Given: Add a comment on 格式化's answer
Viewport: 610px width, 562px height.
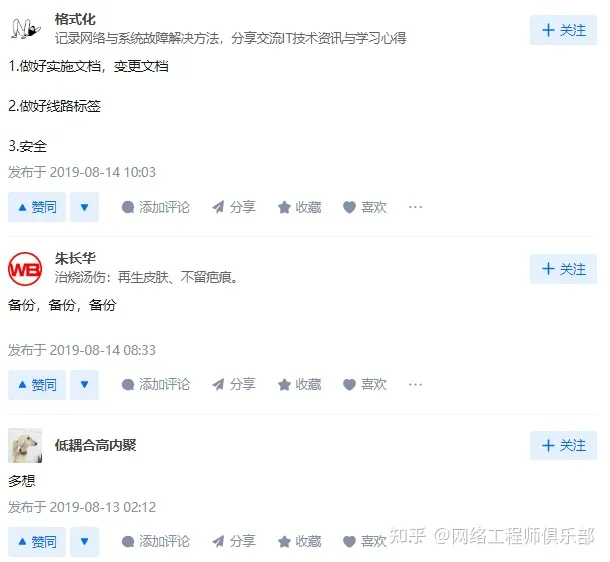Looking at the screenshot, I should coord(156,207).
